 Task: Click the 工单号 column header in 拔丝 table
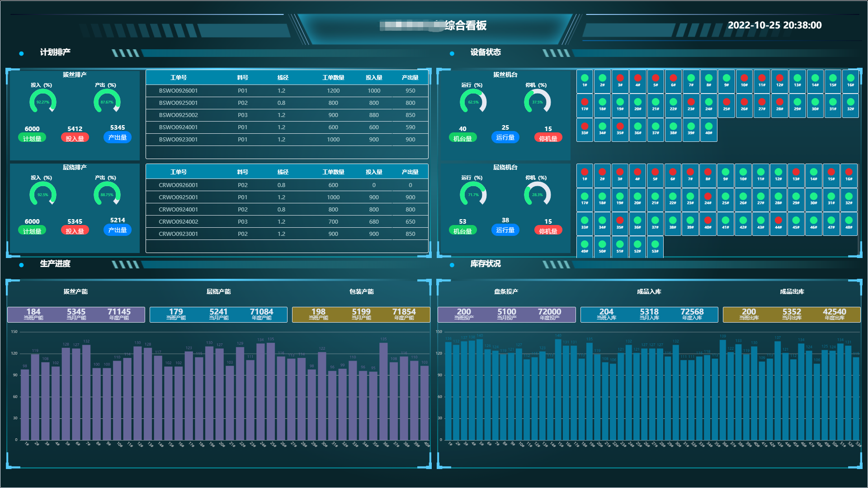point(178,77)
